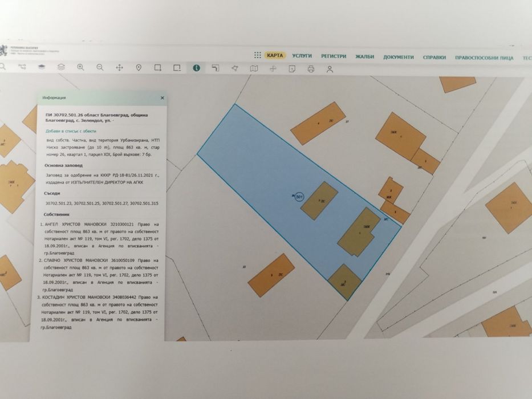Click the large L-shaped building in blue parcel

point(358,232)
